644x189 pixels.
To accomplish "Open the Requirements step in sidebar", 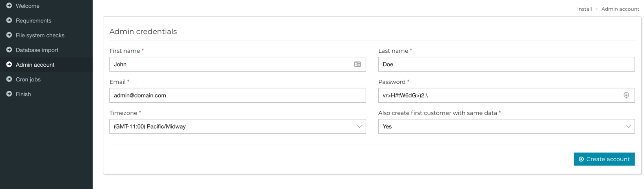I will 33,20.
